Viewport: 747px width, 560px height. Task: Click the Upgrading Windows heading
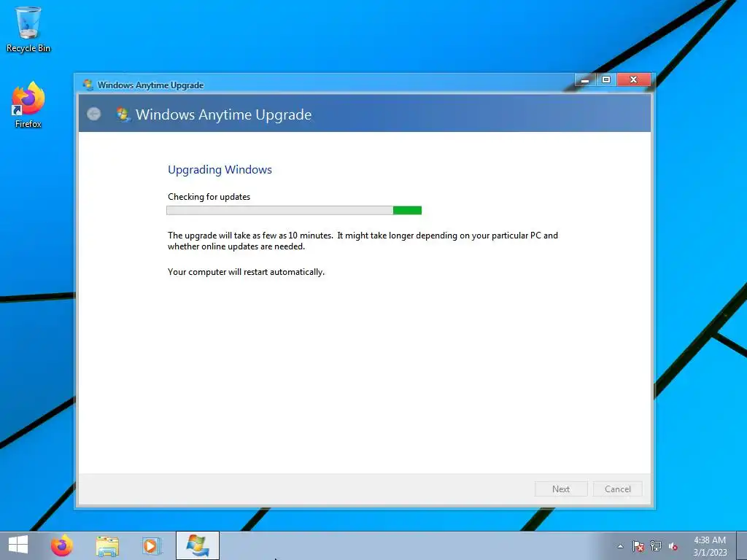220,169
